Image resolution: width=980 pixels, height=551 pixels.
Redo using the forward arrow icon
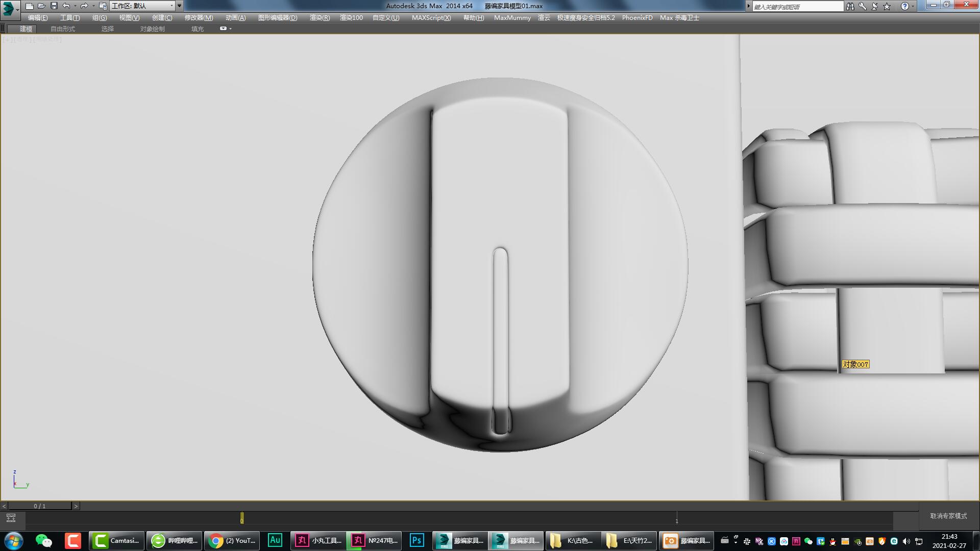(x=84, y=6)
